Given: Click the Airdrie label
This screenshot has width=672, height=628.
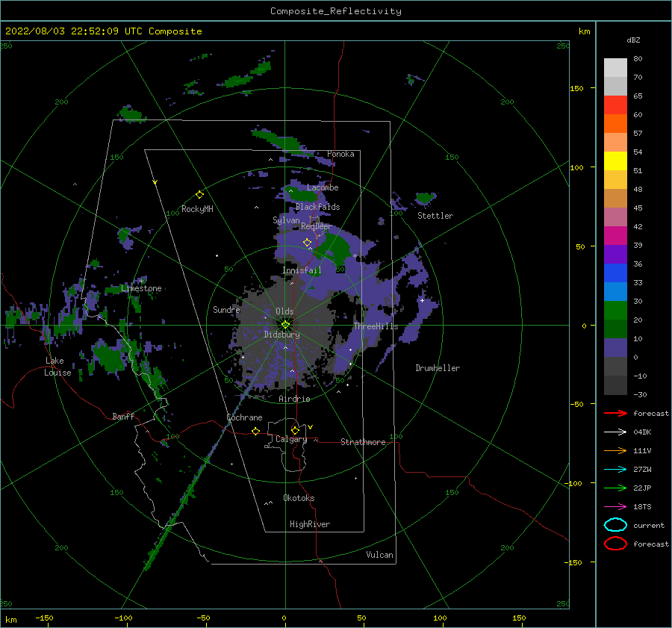Looking at the screenshot, I should pos(294,399).
